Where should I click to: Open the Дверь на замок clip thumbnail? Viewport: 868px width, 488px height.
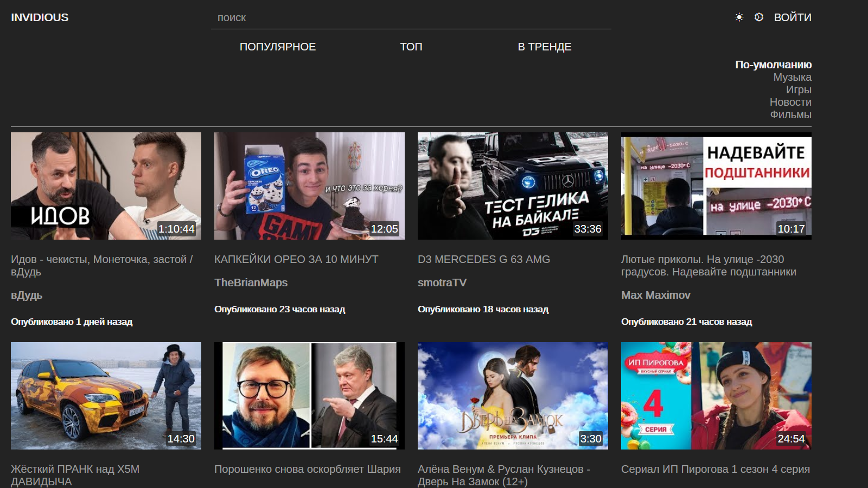pos(513,396)
